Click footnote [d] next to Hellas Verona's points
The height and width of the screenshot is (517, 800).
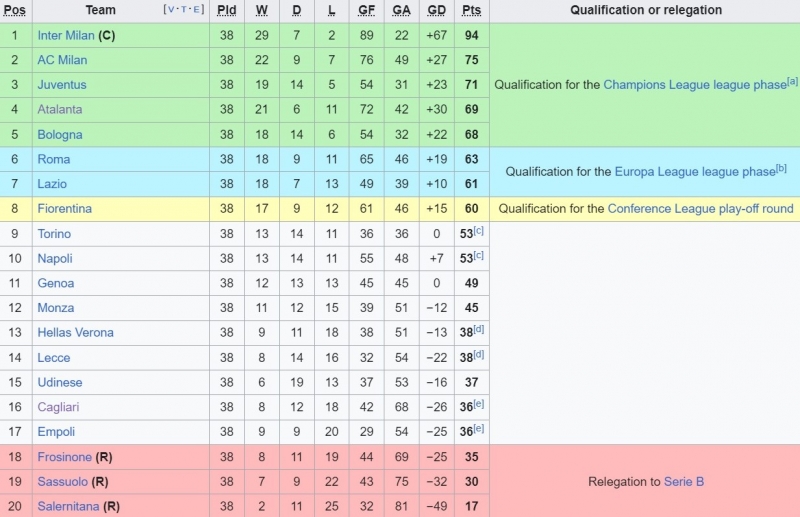480,330
